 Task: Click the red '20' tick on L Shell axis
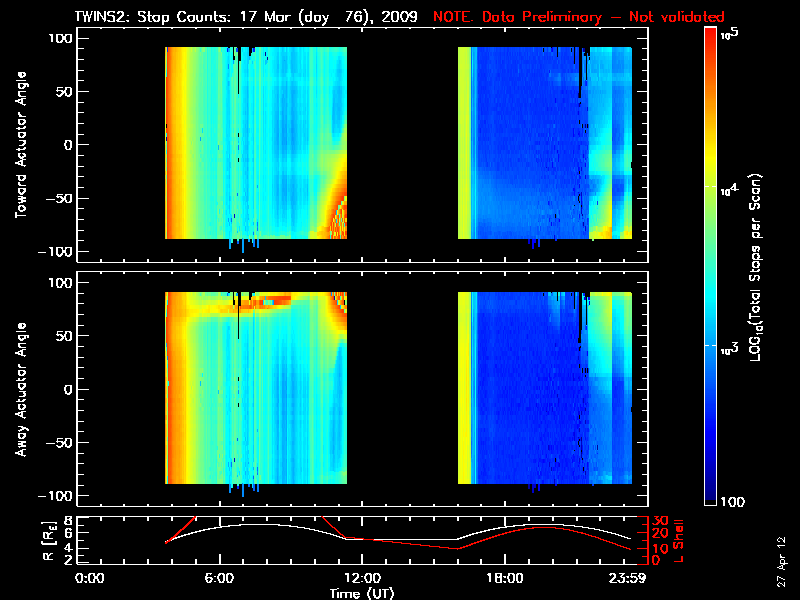tap(660, 534)
